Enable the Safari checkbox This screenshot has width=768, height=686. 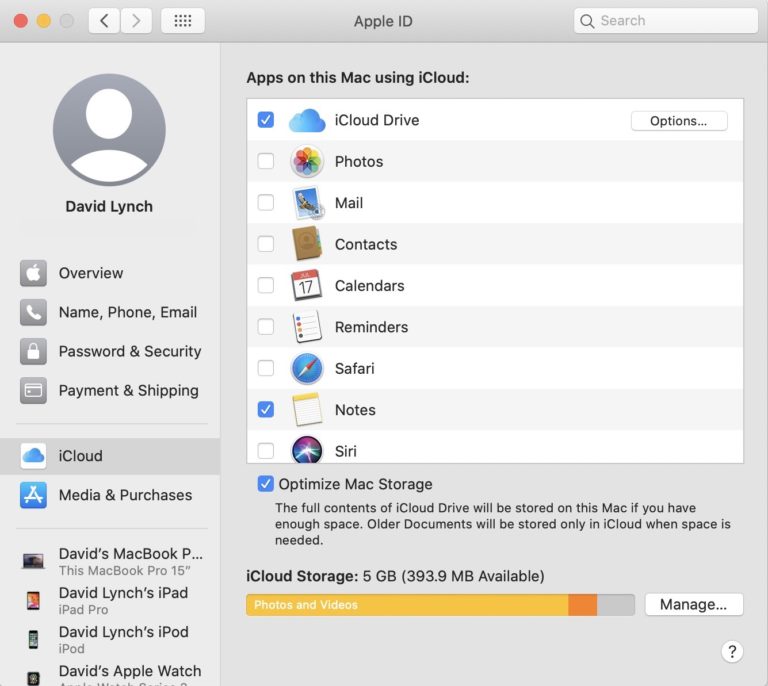[x=265, y=368]
